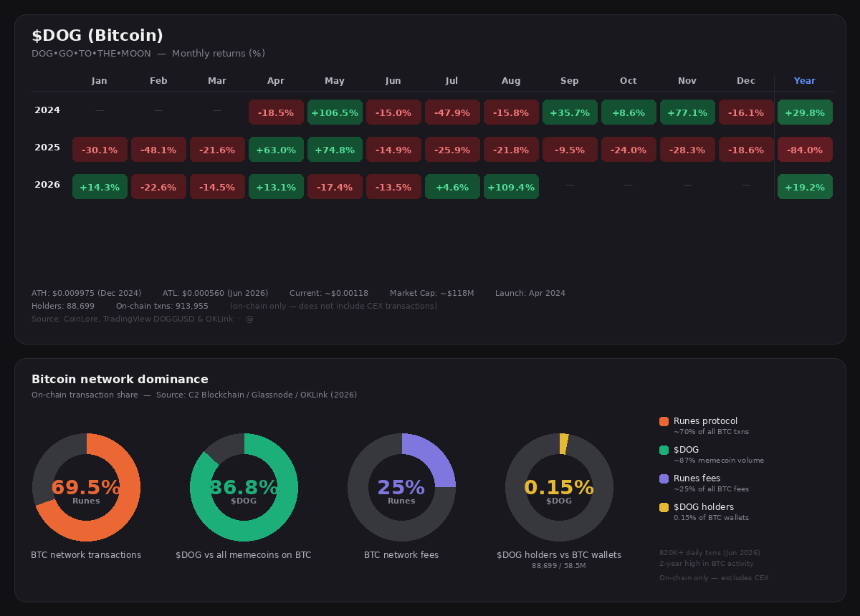Screen dimensions: 860x616
Task: Click the +29.8% 2024 yearly return cell
Action: pyautogui.click(x=805, y=112)
